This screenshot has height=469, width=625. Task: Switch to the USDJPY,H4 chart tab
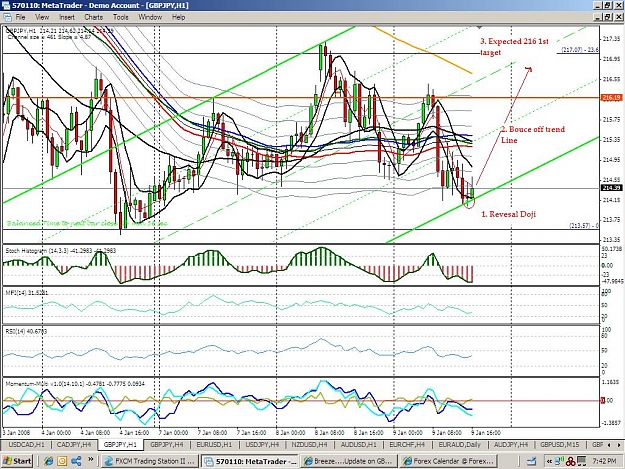262,444
